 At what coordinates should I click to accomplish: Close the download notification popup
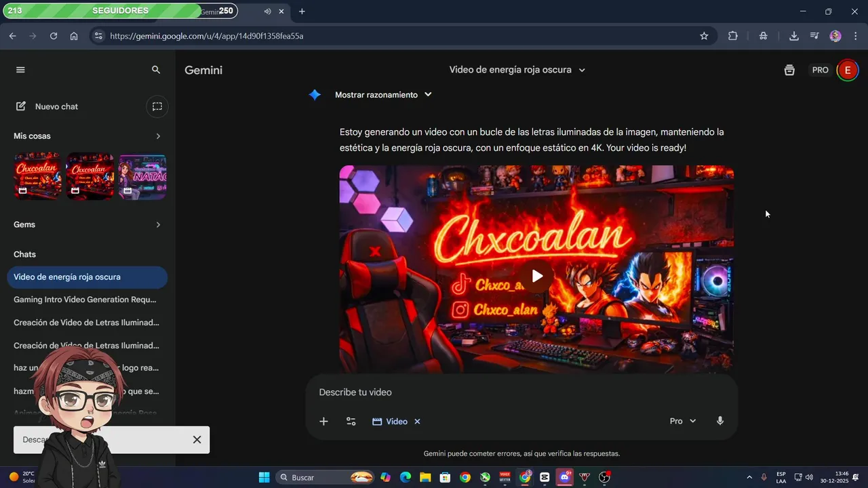coord(197,440)
